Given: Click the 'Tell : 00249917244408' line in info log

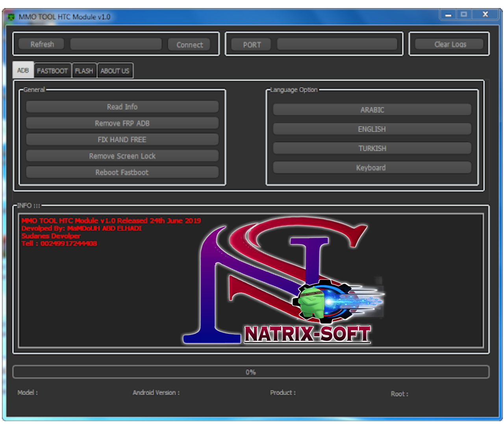Looking at the screenshot, I should click(59, 243).
